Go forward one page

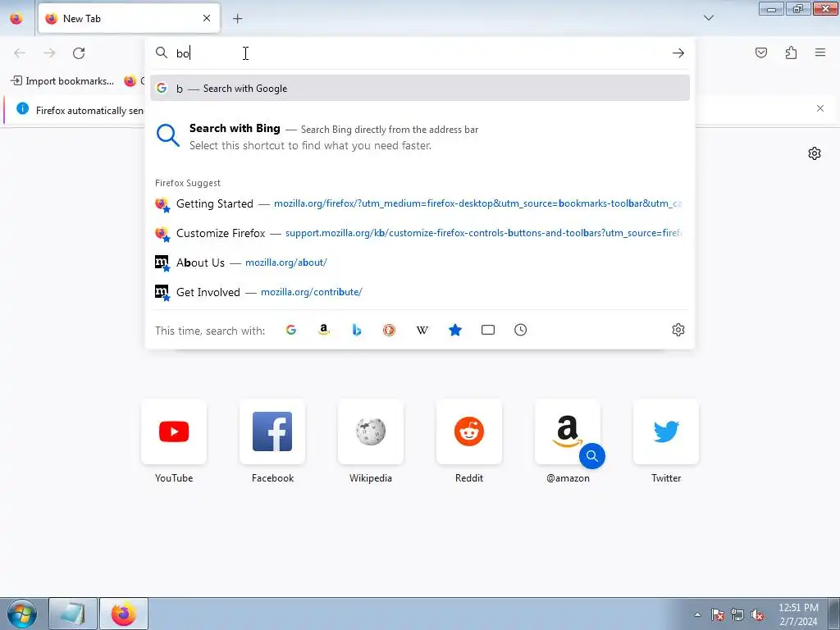49,53
